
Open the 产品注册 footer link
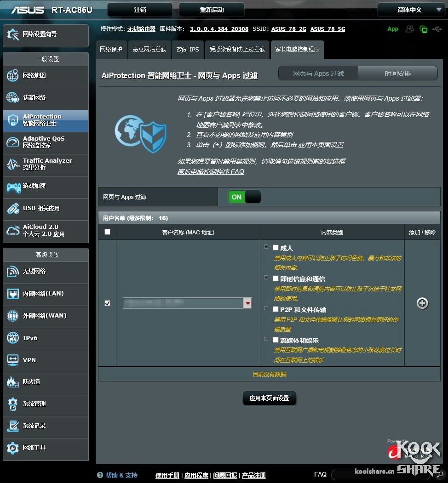click(x=254, y=475)
